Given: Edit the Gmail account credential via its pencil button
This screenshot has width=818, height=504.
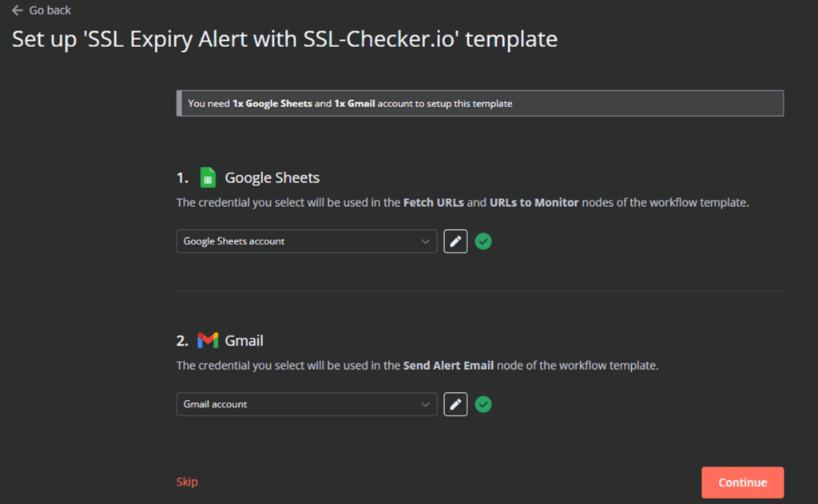Looking at the screenshot, I should 455,404.
